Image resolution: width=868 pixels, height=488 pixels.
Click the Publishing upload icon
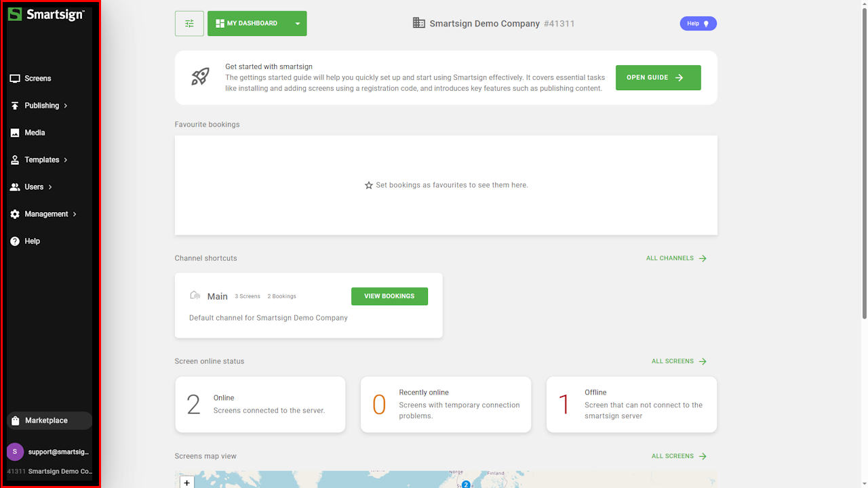coord(15,106)
